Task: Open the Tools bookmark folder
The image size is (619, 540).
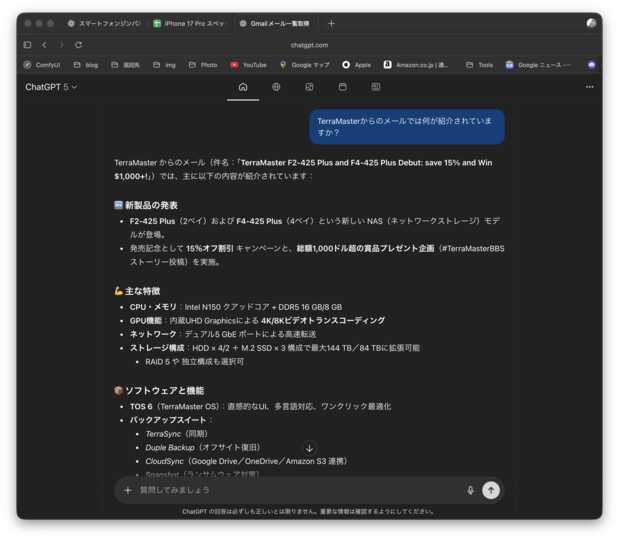Action: (479, 65)
